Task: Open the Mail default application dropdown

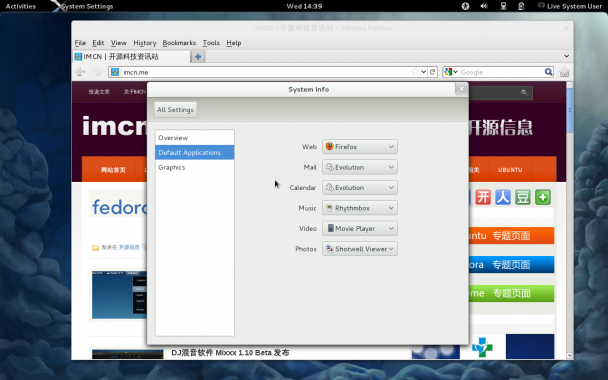Action: (x=359, y=167)
